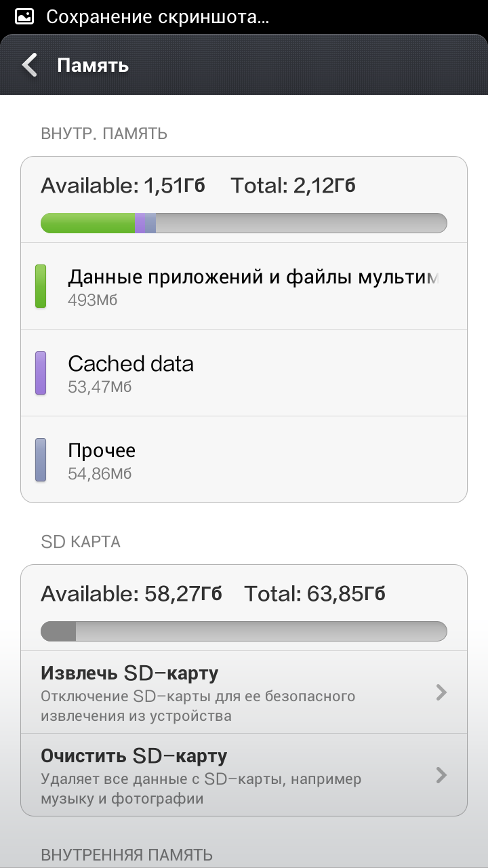This screenshot has width=488, height=868.
Task: Tap the purple Cached data color marker
Action: coord(41,373)
